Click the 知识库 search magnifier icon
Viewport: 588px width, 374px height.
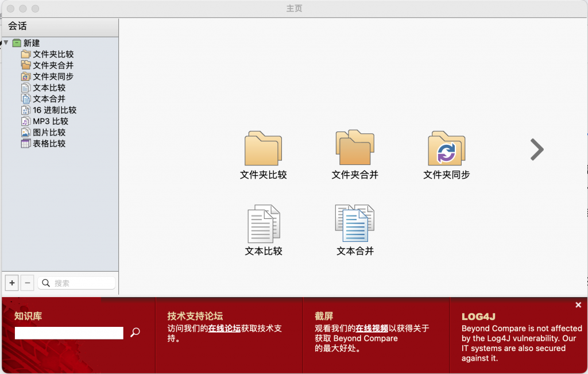click(x=135, y=332)
